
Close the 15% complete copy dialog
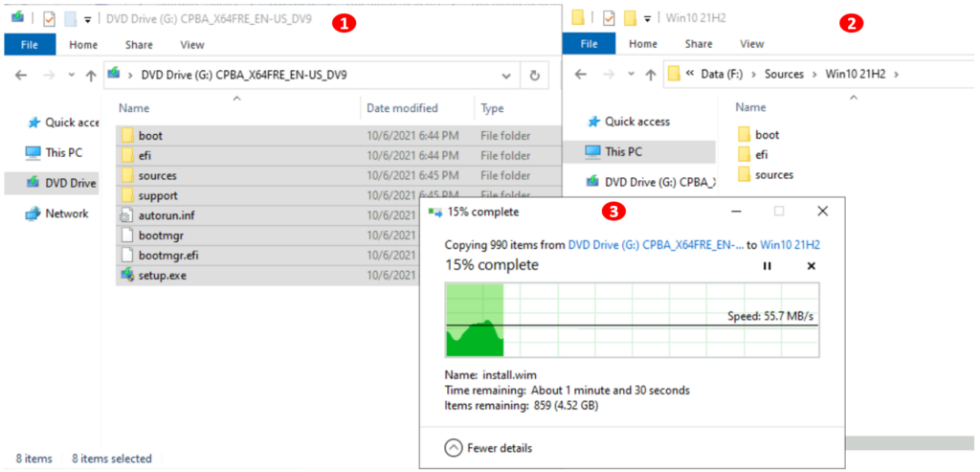coord(822,212)
